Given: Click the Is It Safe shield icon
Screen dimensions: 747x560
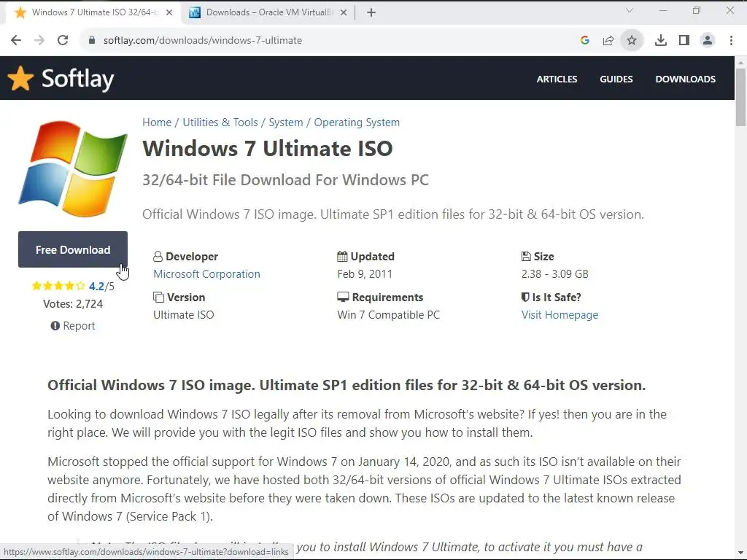Looking at the screenshot, I should pyautogui.click(x=525, y=297).
